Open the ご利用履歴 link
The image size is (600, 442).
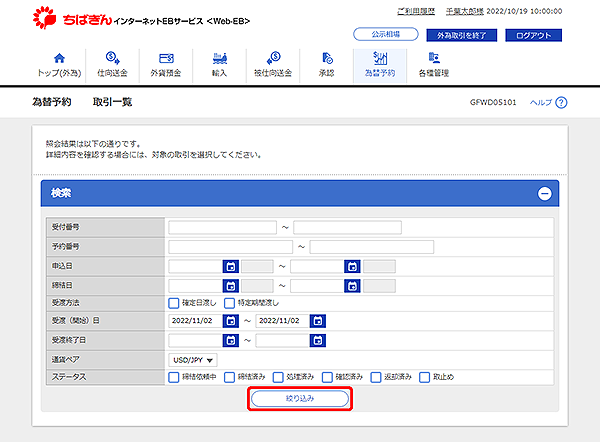[416, 11]
